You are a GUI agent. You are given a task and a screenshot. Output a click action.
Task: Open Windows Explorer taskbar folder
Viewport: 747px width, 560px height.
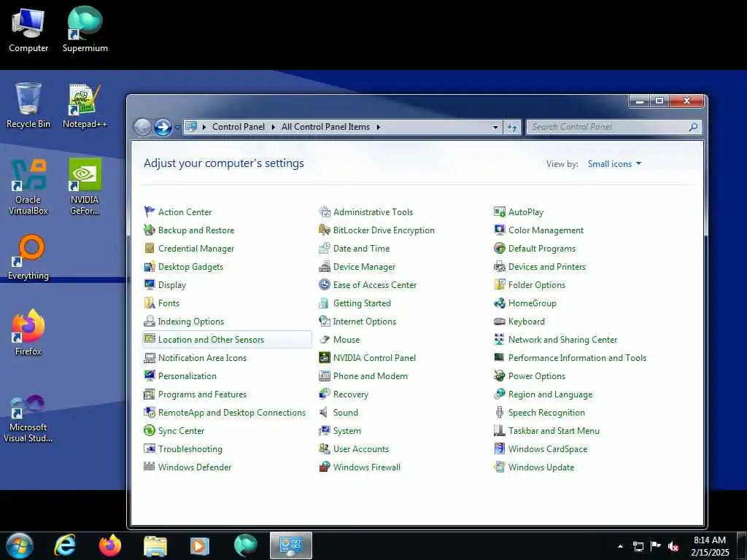pos(155,545)
